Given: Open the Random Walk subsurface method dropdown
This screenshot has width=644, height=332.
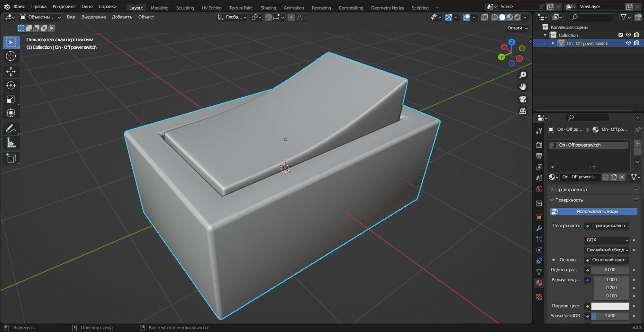Looking at the screenshot, I should (x=607, y=250).
